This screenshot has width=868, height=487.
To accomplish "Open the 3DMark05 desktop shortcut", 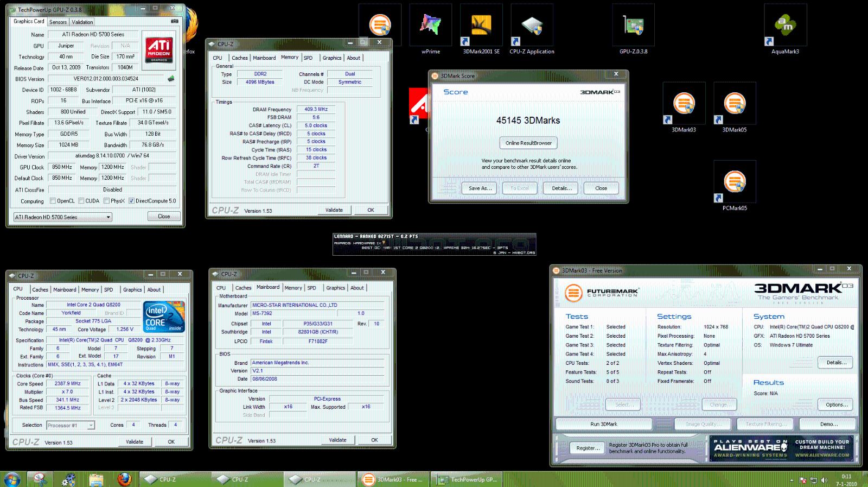I will tap(735, 108).
